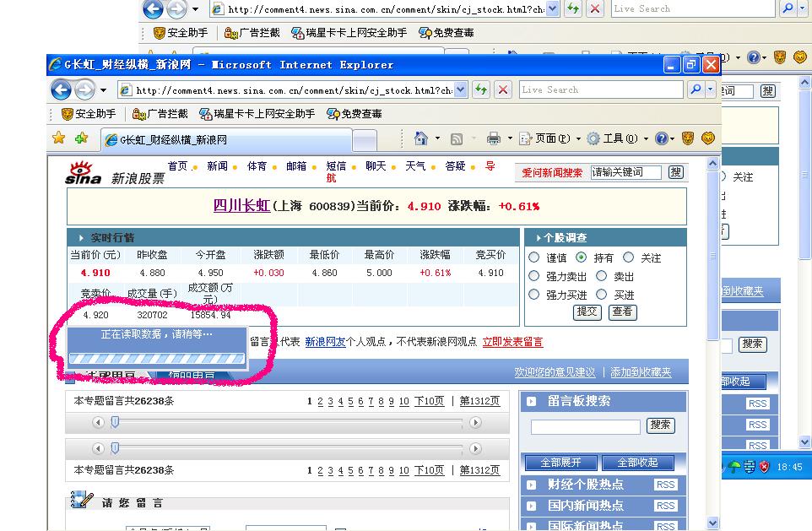This screenshot has width=812, height=531.
Task: Select the 谨慎 radio option
Action: pyautogui.click(x=534, y=257)
